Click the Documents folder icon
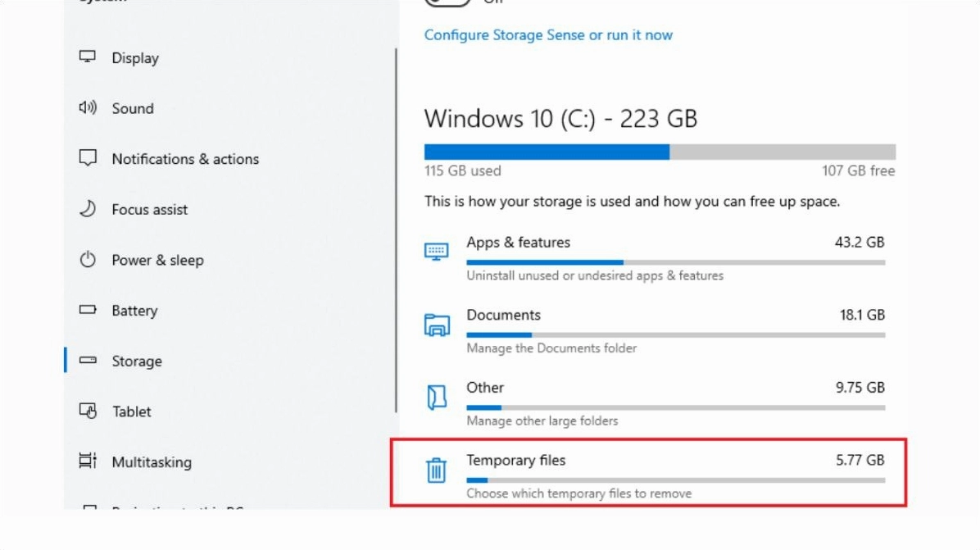 [x=437, y=325]
